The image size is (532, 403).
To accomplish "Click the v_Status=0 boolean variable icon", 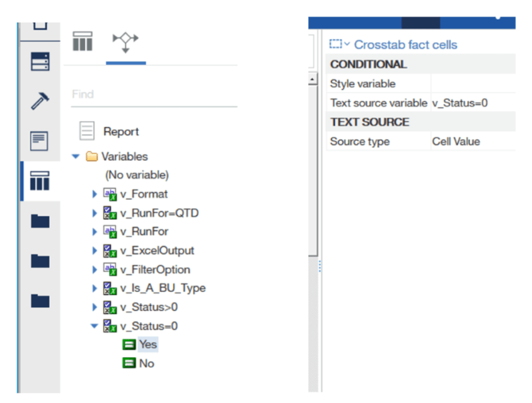I will [x=110, y=326].
